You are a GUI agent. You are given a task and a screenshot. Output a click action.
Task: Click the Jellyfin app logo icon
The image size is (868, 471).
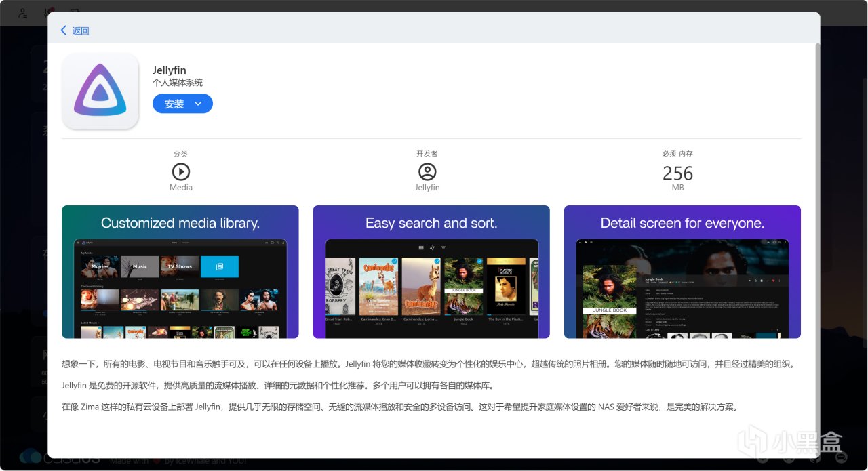(x=100, y=91)
